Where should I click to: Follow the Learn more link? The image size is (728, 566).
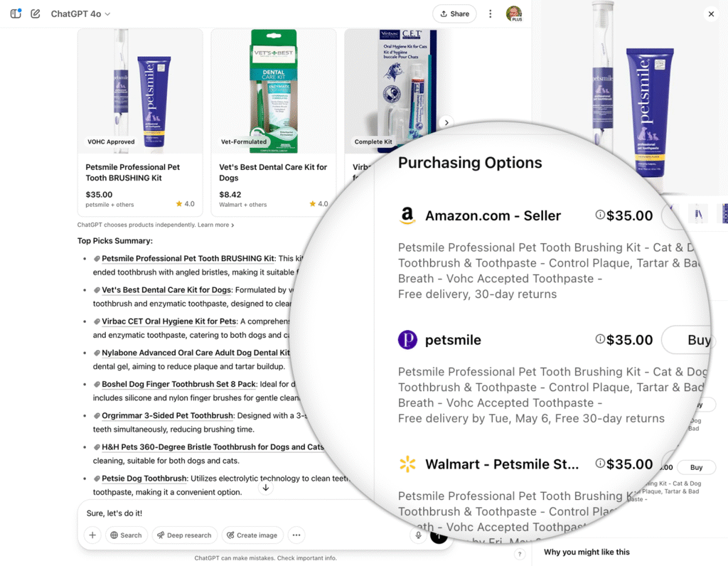tap(216, 225)
